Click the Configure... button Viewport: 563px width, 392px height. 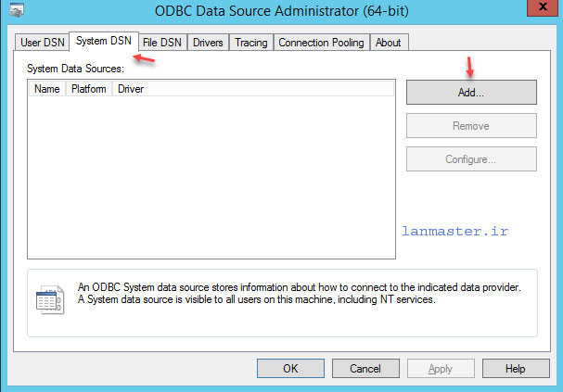pos(471,158)
